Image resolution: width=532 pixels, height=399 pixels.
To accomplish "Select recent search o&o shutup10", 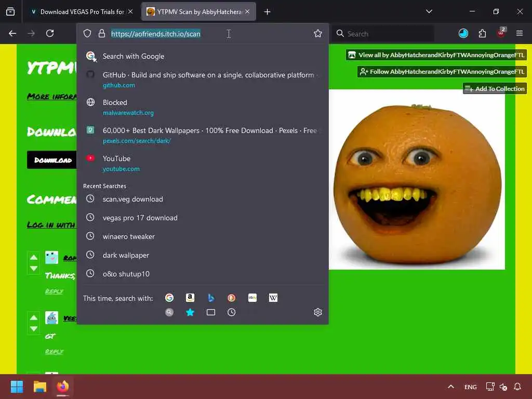I will 203,274.
